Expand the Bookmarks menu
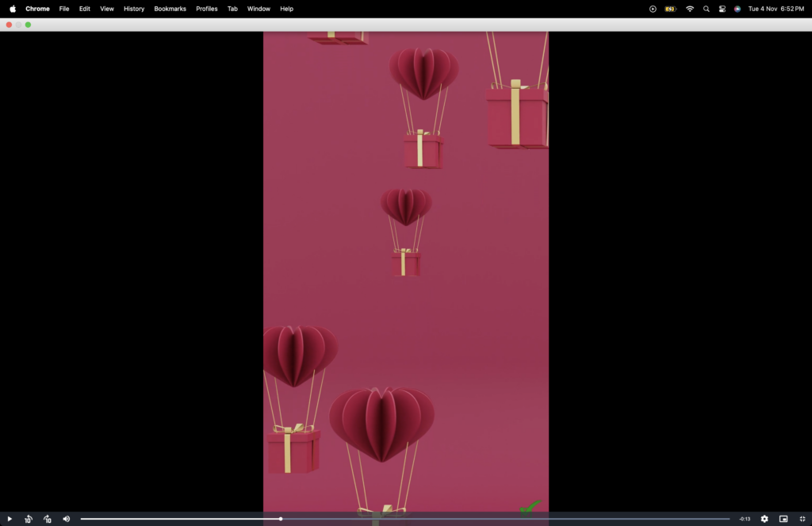The image size is (812, 526). click(x=170, y=9)
